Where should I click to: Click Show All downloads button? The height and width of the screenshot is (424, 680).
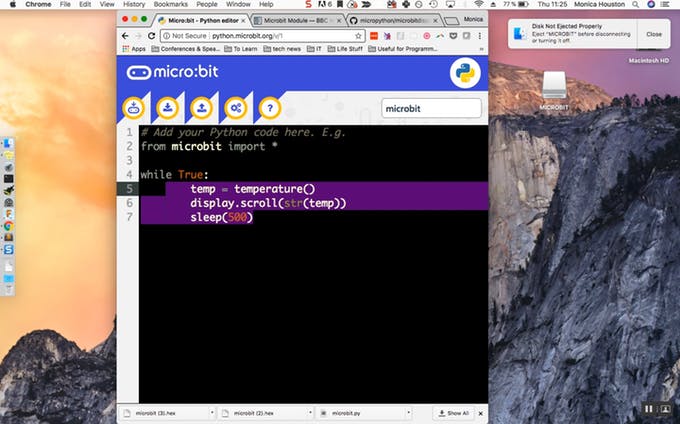coord(454,413)
